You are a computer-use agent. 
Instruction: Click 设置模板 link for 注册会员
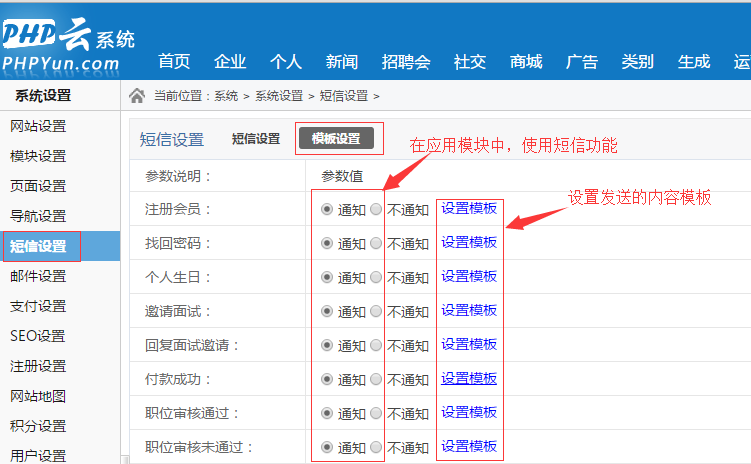point(469,209)
